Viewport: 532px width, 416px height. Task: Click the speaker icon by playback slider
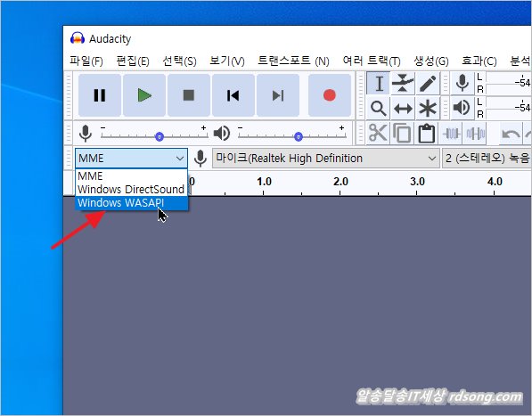tap(222, 134)
